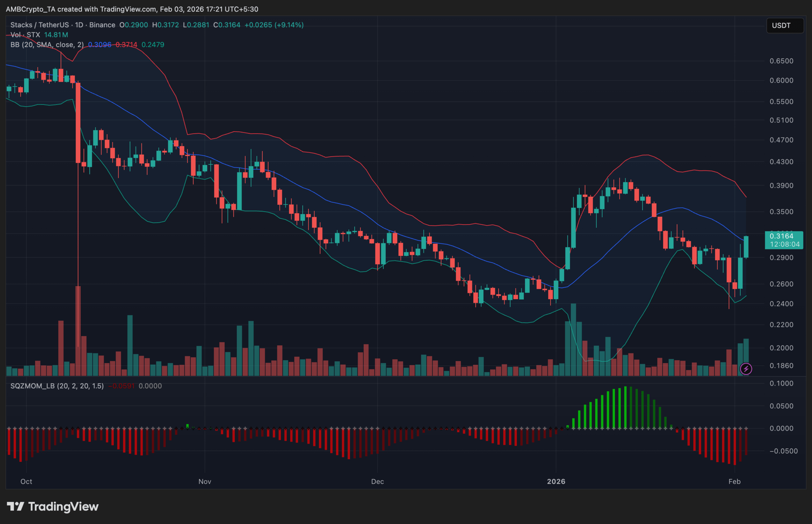Click the Feb label on time axis
Screen dimensions: 812x524
click(735, 481)
